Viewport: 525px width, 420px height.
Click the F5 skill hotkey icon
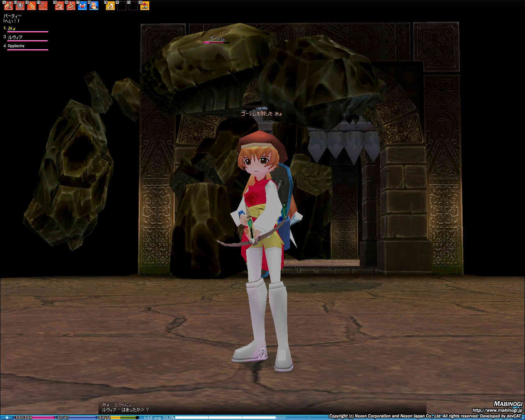point(59,6)
